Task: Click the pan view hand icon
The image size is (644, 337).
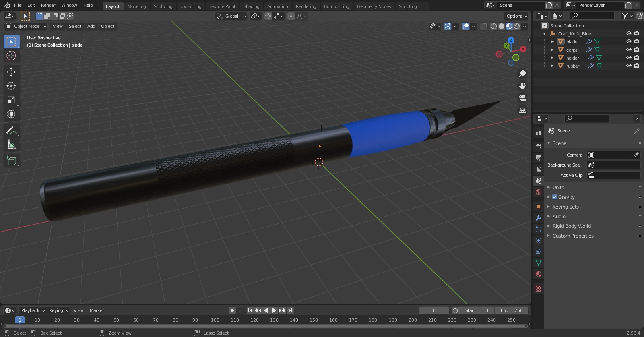Action: 522,86
